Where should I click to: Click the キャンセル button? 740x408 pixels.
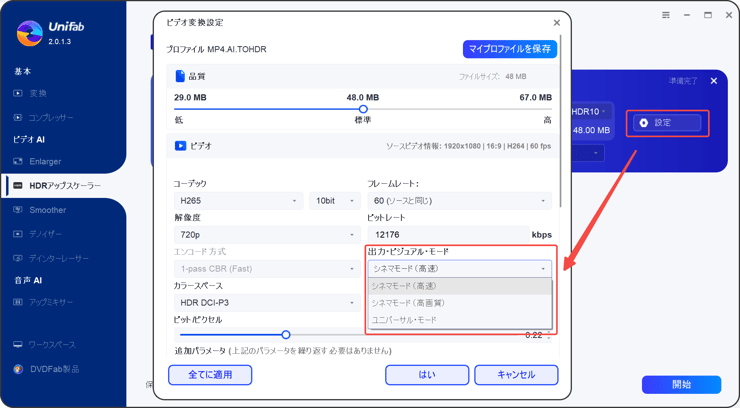[x=516, y=375]
